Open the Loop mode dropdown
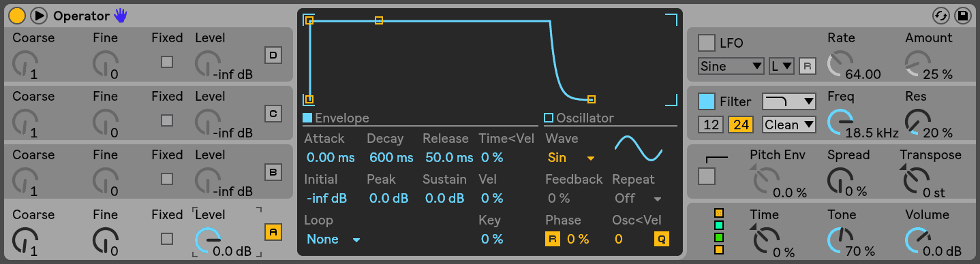The width and height of the screenshot is (980, 264). pyautogui.click(x=333, y=240)
